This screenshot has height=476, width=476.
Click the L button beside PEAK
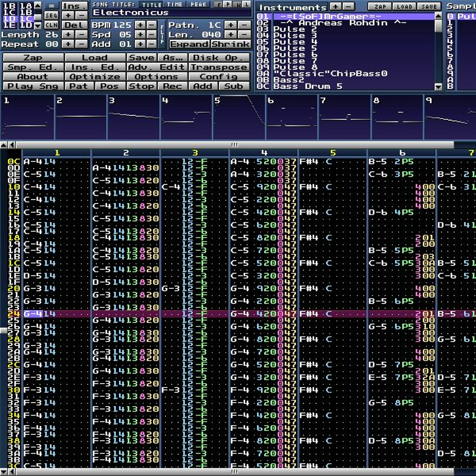pos(247,4)
